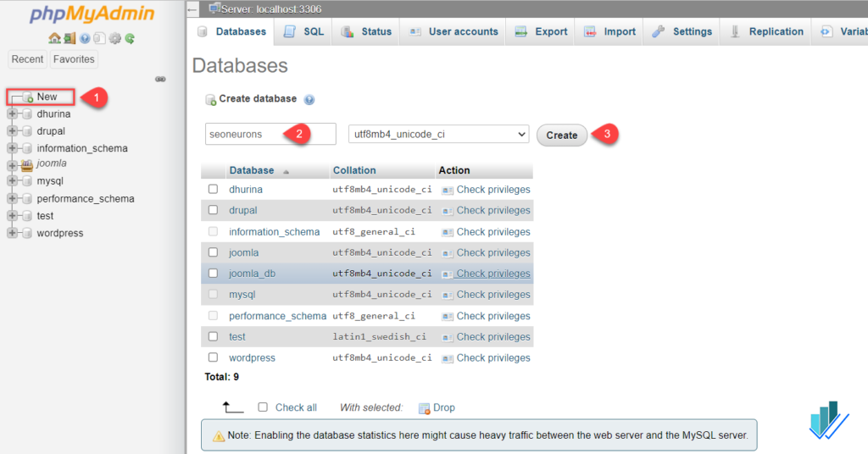Click the privileges icon in the mysql row

click(x=448, y=296)
